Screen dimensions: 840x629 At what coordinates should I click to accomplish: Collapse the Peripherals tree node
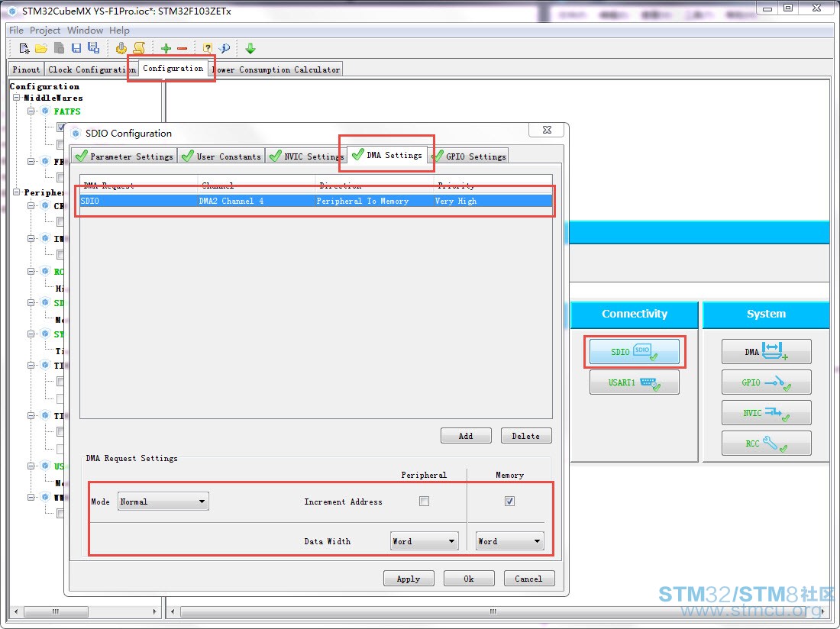coord(17,192)
